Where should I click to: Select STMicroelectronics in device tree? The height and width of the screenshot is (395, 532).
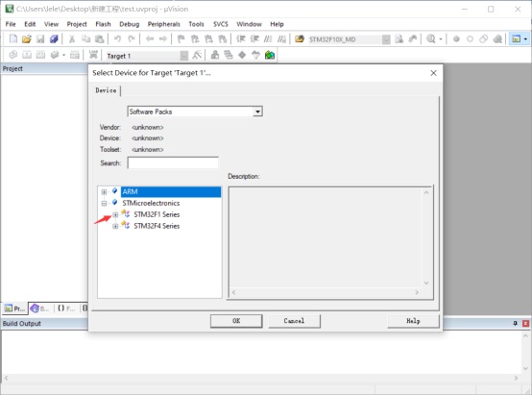coord(151,204)
